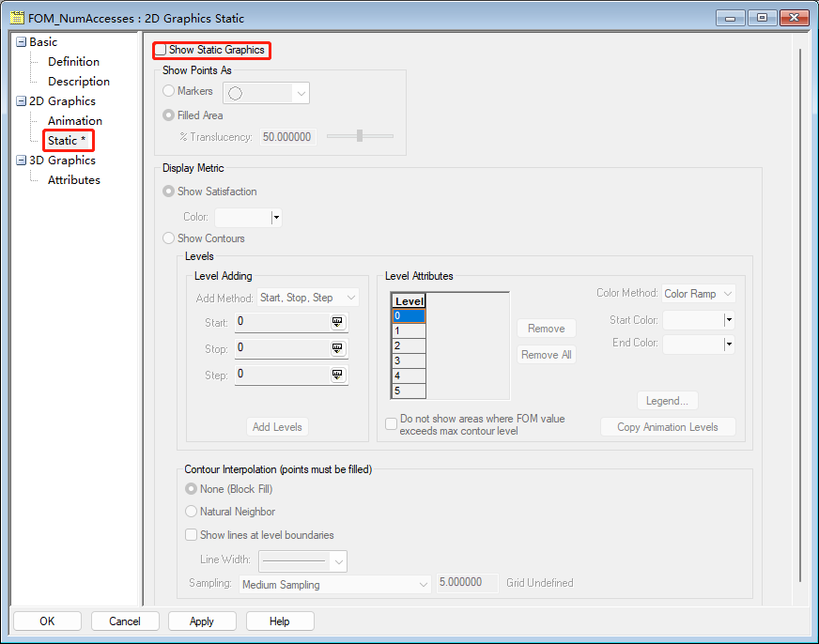
Task: Click the window icon in the title bar
Action: click(x=16, y=18)
